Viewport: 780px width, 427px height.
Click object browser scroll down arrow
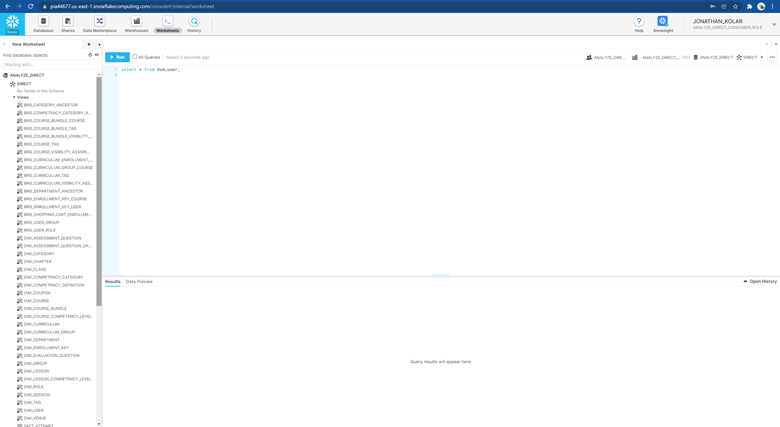(99, 424)
